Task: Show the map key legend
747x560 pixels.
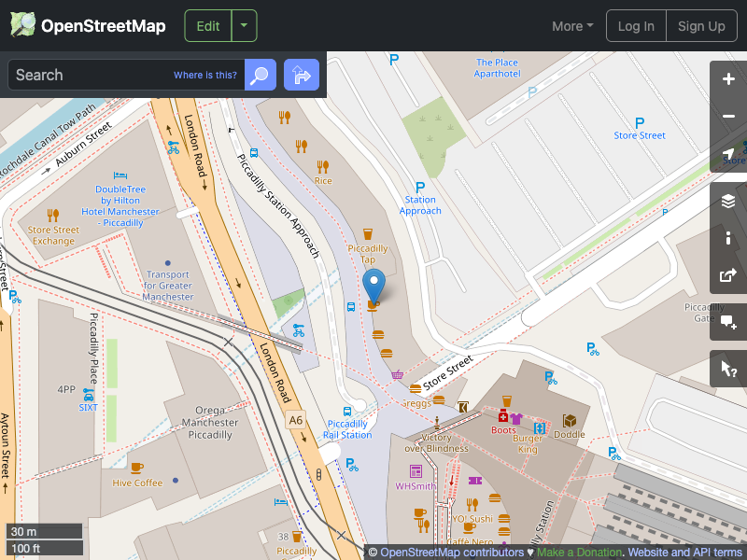Action: [x=728, y=238]
